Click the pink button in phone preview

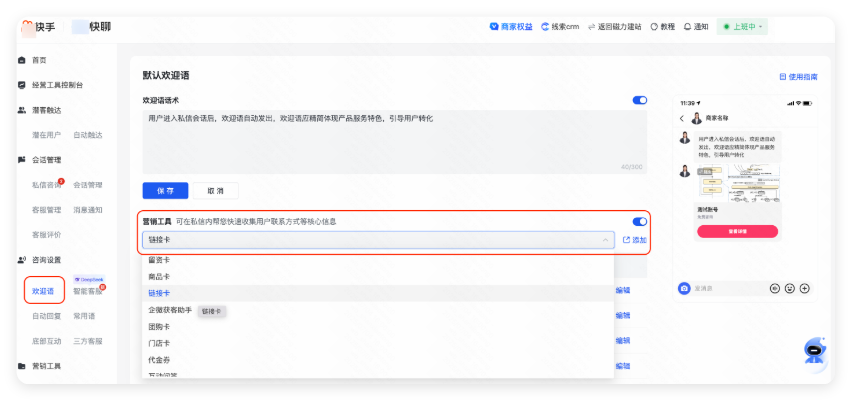(x=738, y=231)
